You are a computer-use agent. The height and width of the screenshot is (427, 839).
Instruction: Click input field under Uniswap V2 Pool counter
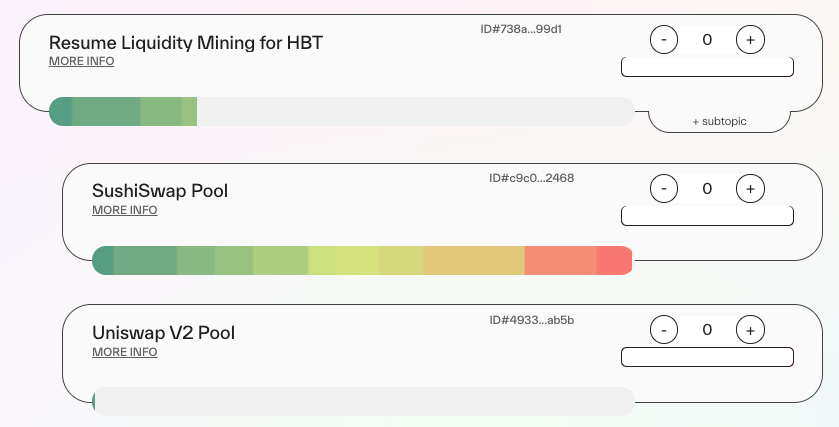coord(707,357)
